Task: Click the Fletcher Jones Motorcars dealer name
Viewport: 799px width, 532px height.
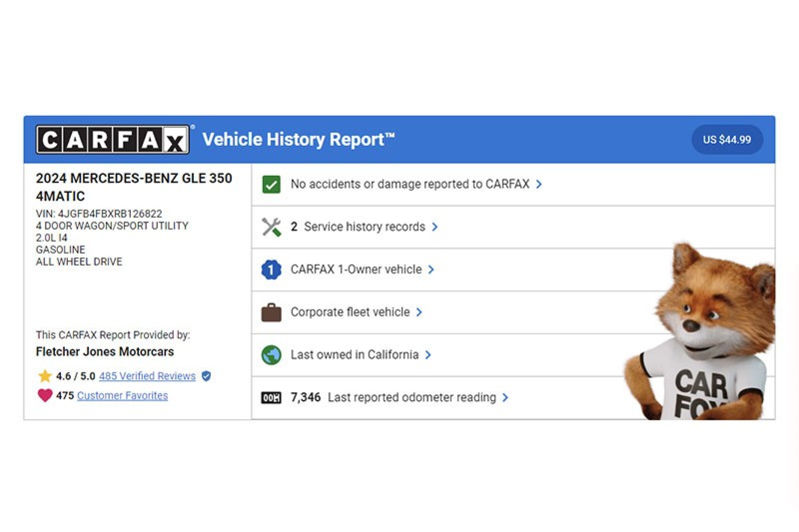Action: pyautogui.click(x=105, y=352)
